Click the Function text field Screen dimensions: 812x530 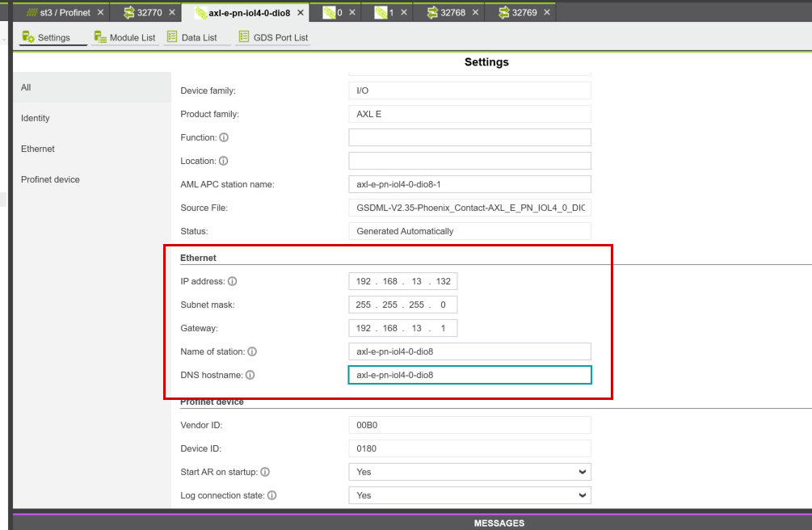coord(469,137)
